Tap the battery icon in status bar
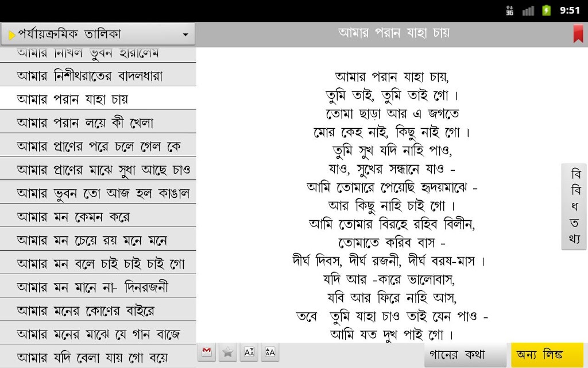 (547, 10)
